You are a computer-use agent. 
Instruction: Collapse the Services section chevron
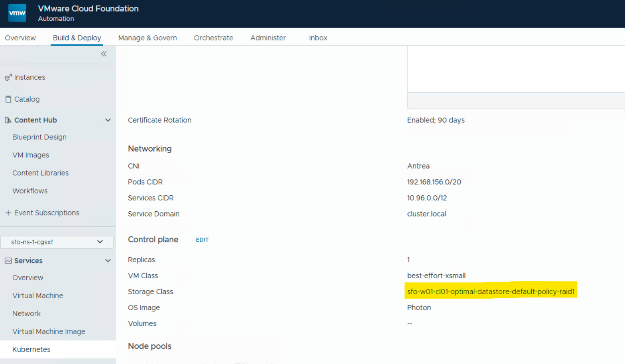click(x=108, y=261)
